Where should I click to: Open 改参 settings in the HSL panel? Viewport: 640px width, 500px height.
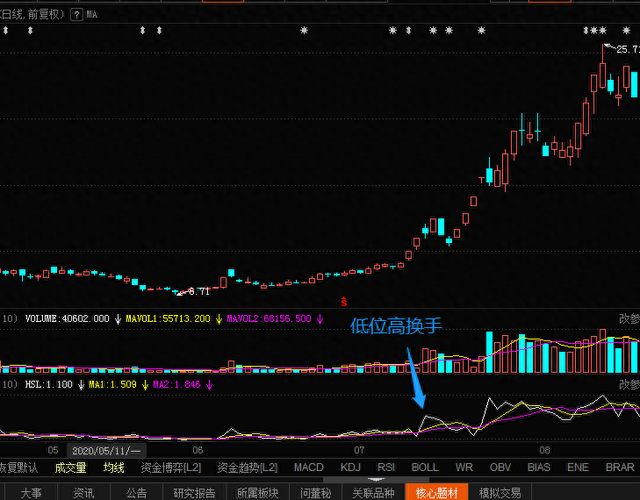(628, 384)
